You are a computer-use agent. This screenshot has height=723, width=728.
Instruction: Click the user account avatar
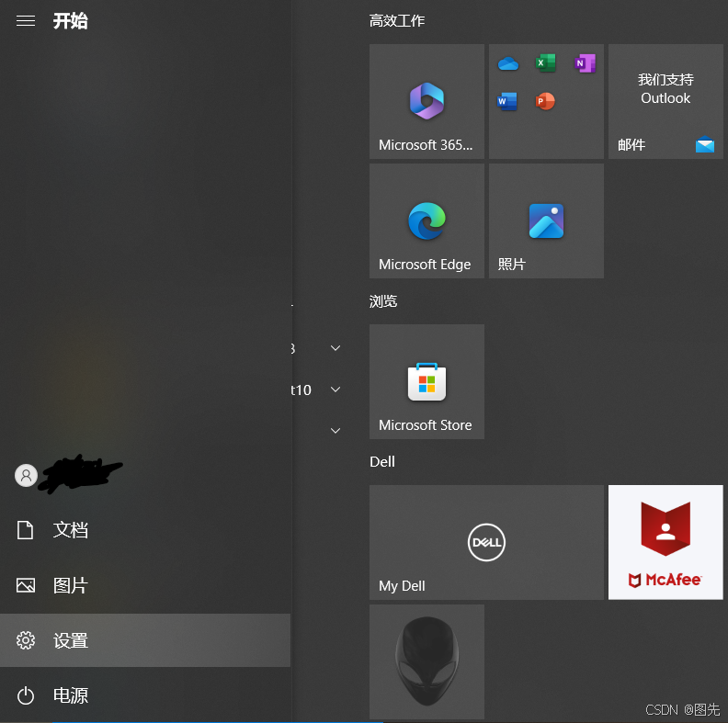pyautogui.click(x=26, y=475)
